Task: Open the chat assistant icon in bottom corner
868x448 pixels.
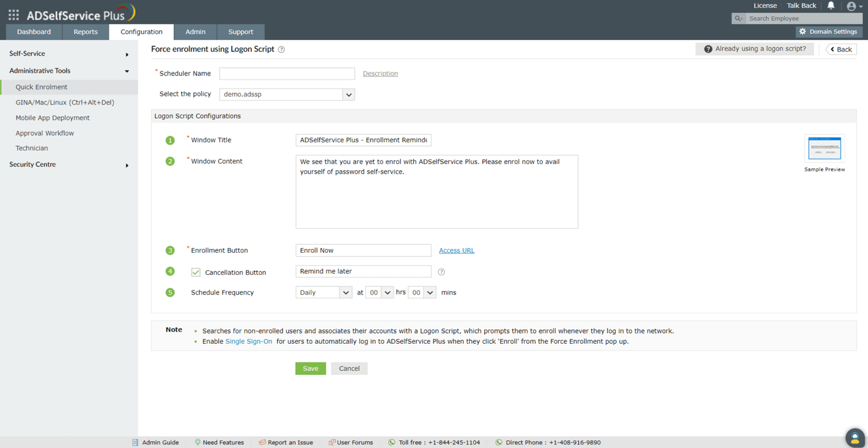Action: pos(855,438)
